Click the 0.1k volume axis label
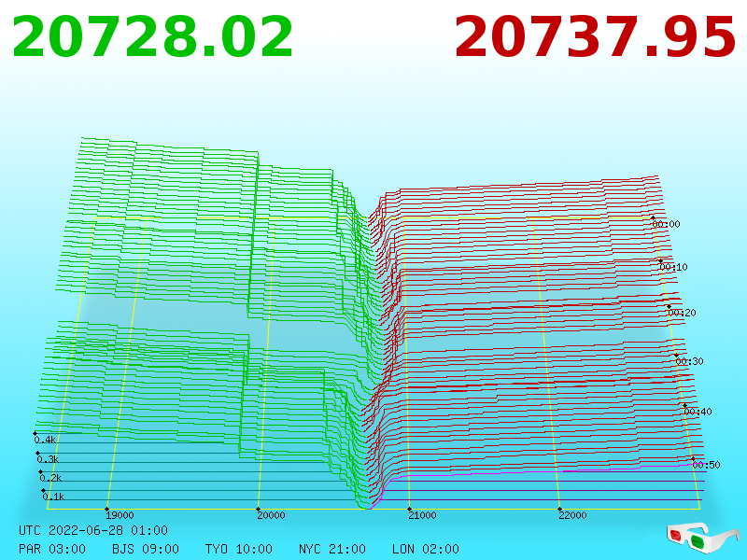747x560 pixels. [x=53, y=497]
